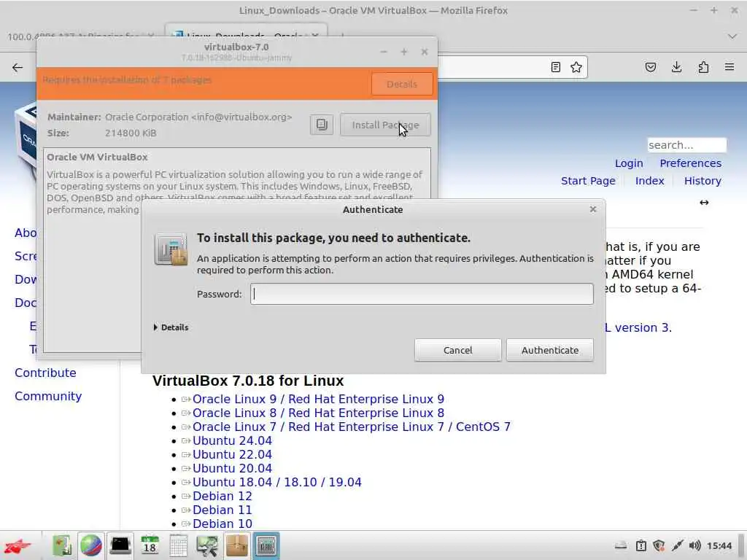Open Oracle Linux 9 / RHEL 9 download
The width and height of the screenshot is (747, 560).
(x=318, y=399)
